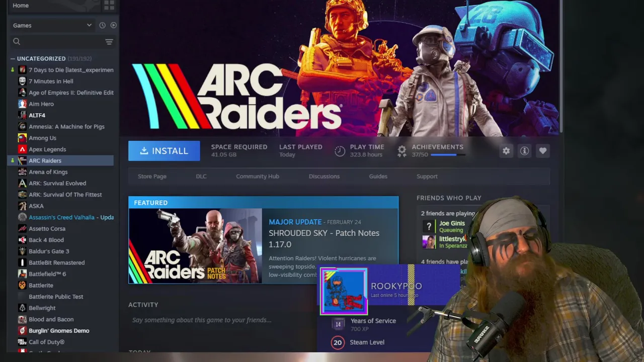Open SHROUDED SKY Patch Notes 1.17.0 link
The height and width of the screenshot is (362, 644).
click(324, 238)
